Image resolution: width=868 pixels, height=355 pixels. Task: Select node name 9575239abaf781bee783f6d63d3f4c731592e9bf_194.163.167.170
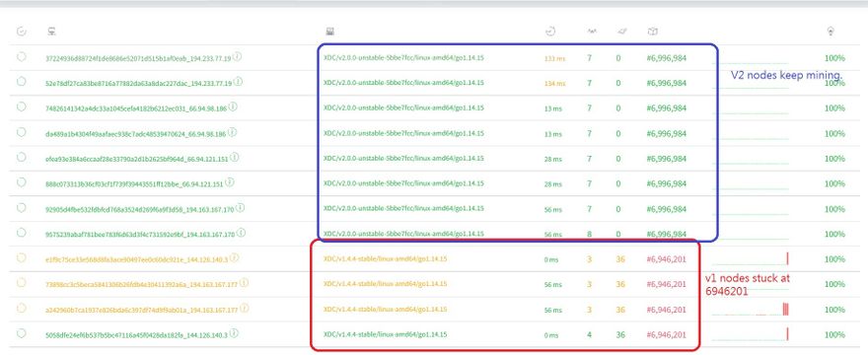(x=139, y=235)
